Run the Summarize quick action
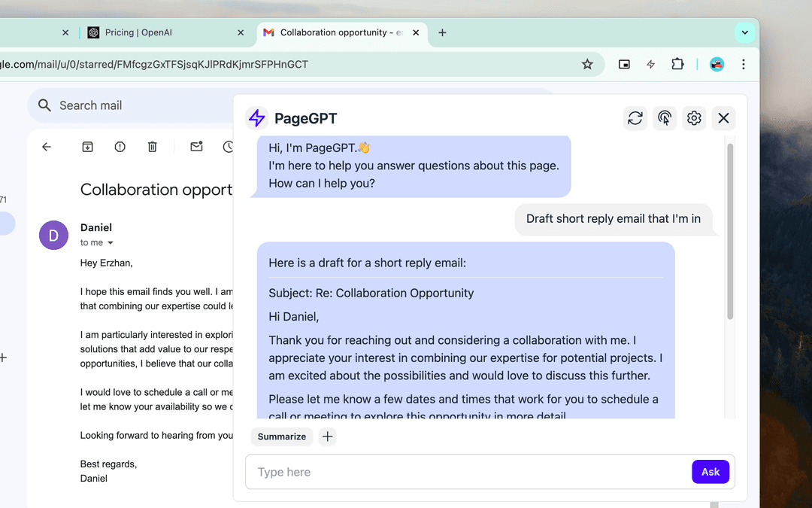 tap(282, 437)
